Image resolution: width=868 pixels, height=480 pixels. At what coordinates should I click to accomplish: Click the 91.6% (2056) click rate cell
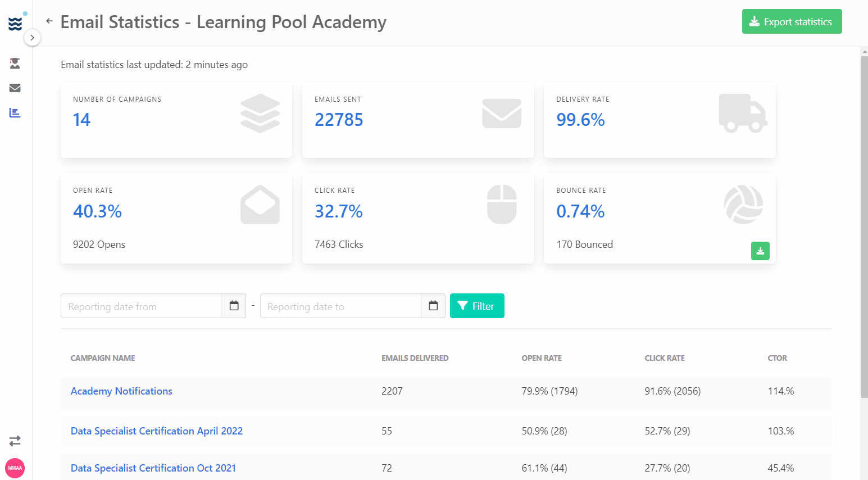coord(672,391)
